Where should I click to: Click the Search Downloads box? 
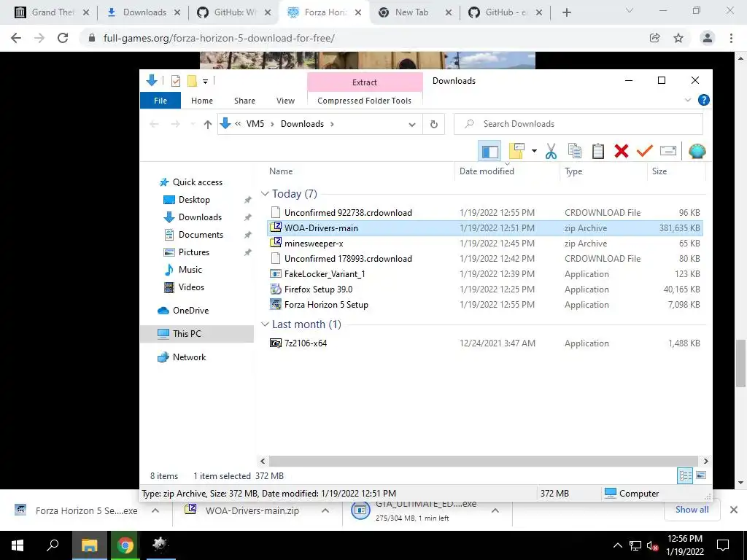(578, 124)
